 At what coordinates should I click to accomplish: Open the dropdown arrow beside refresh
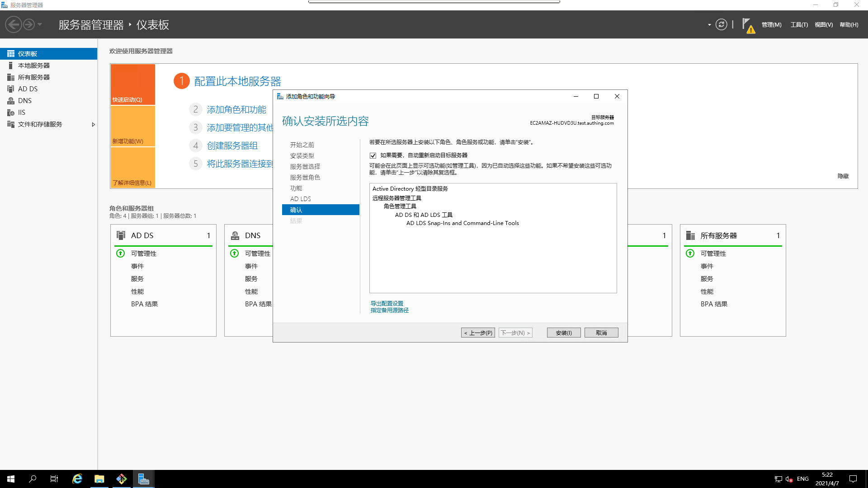(709, 25)
